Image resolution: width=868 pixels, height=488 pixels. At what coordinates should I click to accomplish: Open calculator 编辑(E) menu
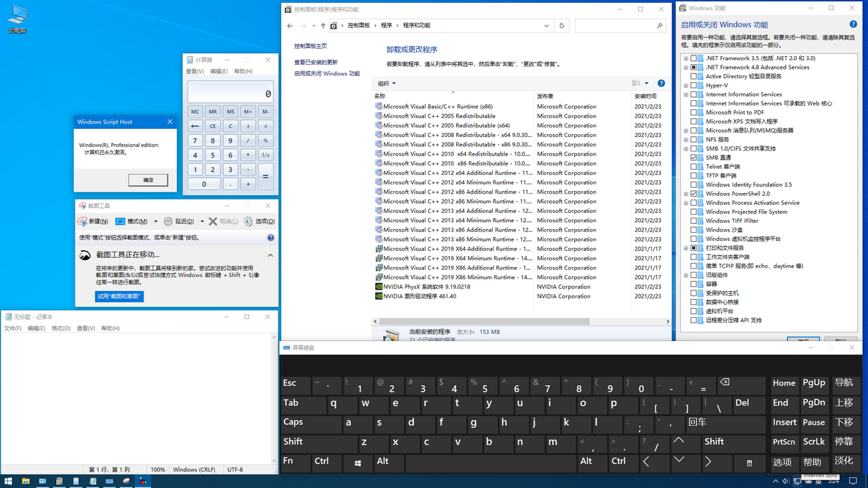tap(219, 71)
